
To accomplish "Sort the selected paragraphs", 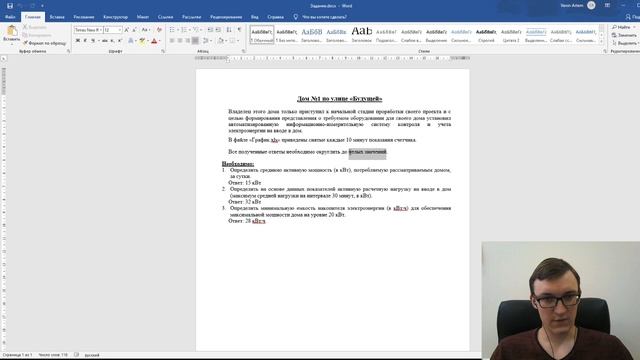I will pyautogui.click(x=229, y=30).
